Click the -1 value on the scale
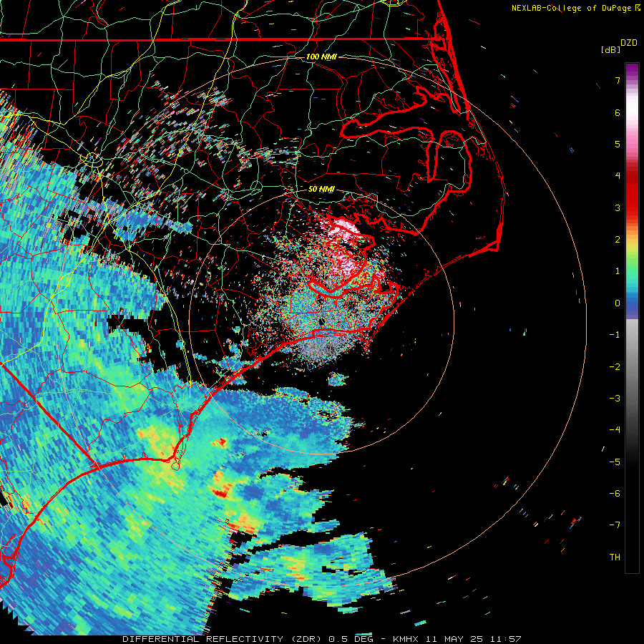The width and height of the screenshot is (644, 644). tap(615, 335)
